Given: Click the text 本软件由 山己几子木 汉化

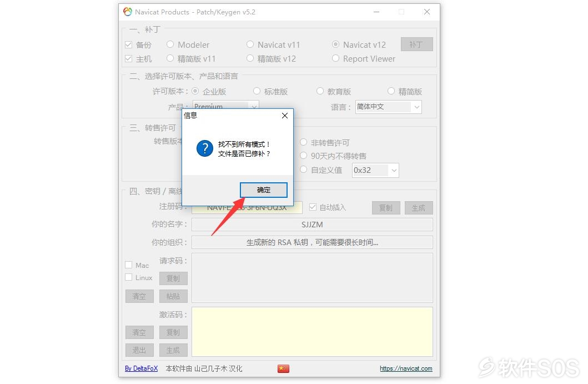Looking at the screenshot, I should point(204,368).
